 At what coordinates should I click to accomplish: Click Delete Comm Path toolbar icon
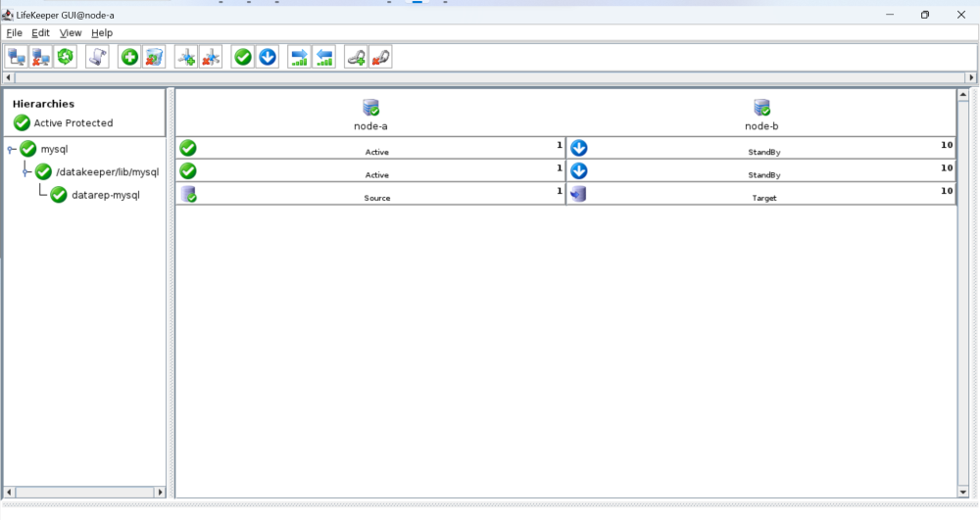[211, 58]
